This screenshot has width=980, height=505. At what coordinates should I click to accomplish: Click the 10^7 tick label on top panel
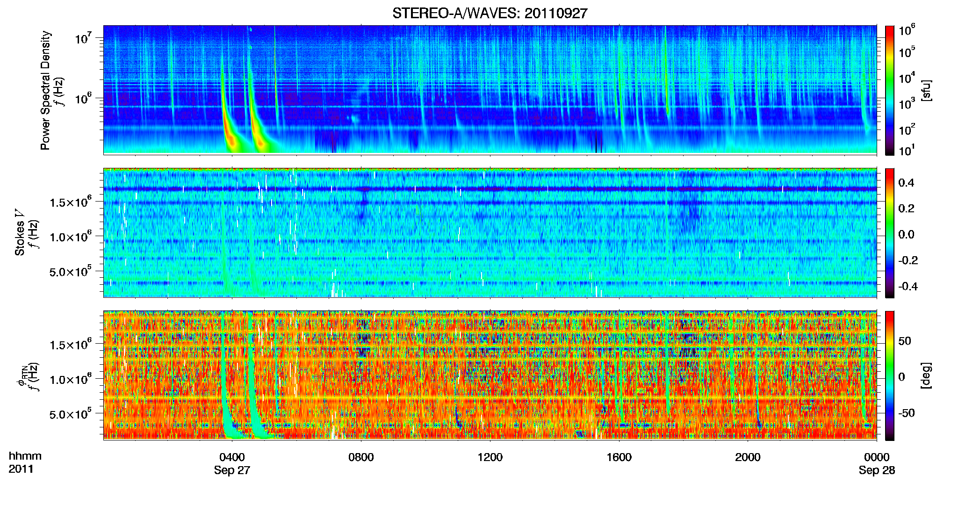click(83, 37)
